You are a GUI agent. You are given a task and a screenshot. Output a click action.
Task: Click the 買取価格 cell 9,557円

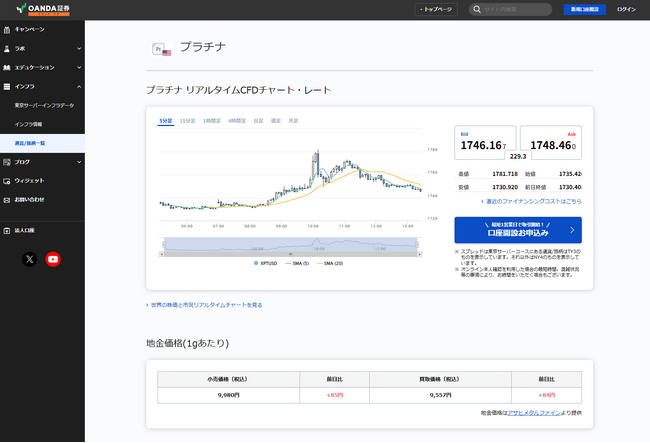click(x=440, y=395)
